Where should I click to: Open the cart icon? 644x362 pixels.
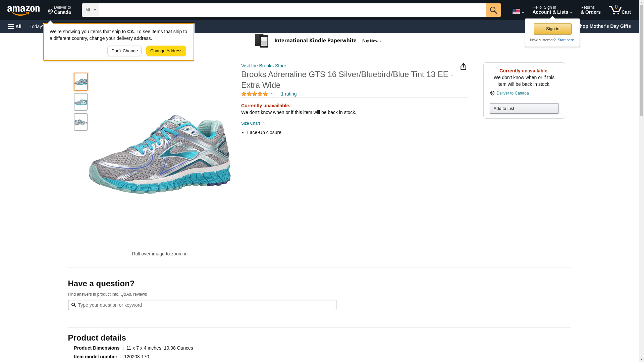point(620,10)
